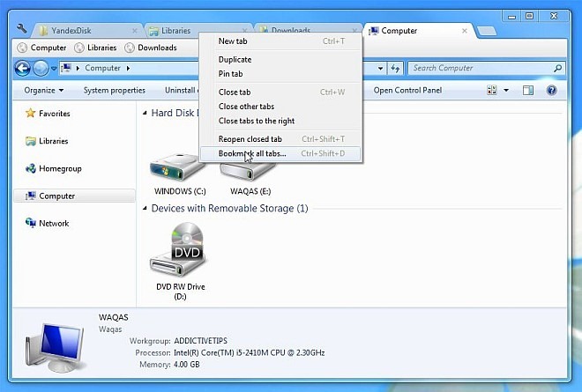Click the Libraries folder icon in sidebar
The width and height of the screenshot is (582, 392).
(31, 141)
